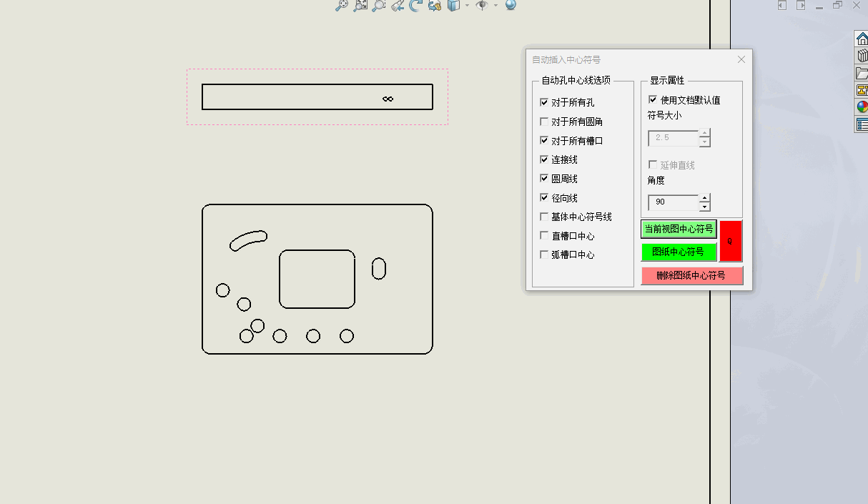Viewport: 868px width, 504px height.
Task: Restore down the document window
Action: [x=837, y=5]
